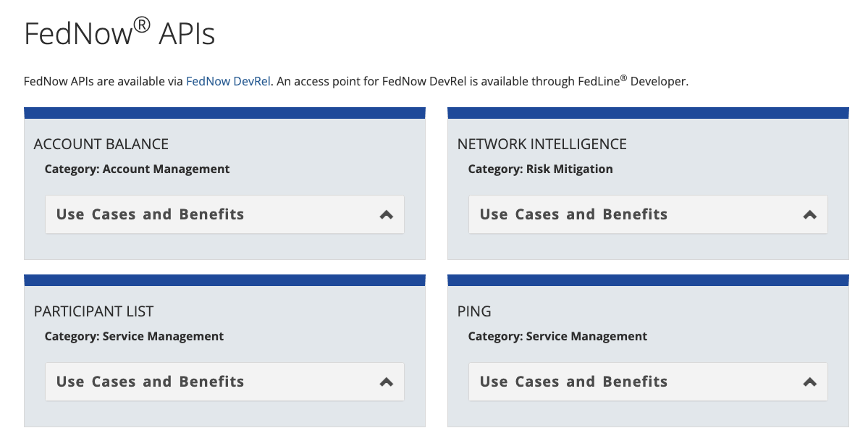Screen dimensions: 868x441
Task: Select the 'Category: Risk Mitigation' text
Action: point(540,169)
